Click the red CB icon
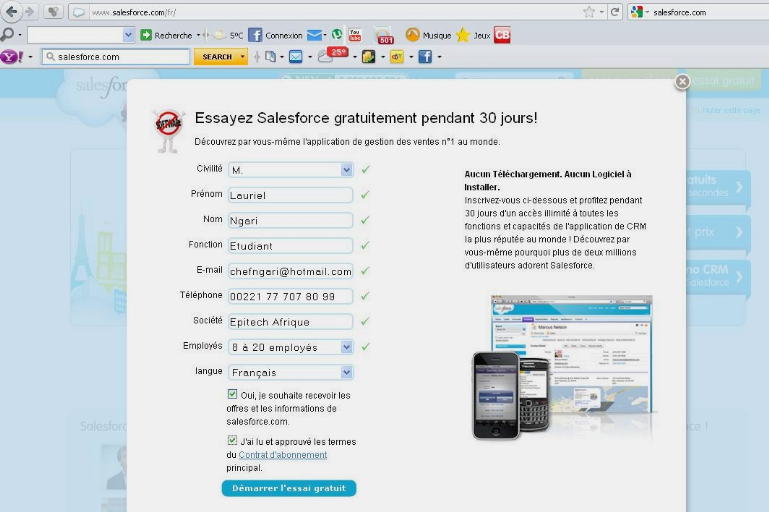This screenshot has width=769, height=512. pyautogui.click(x=502, y=35)
